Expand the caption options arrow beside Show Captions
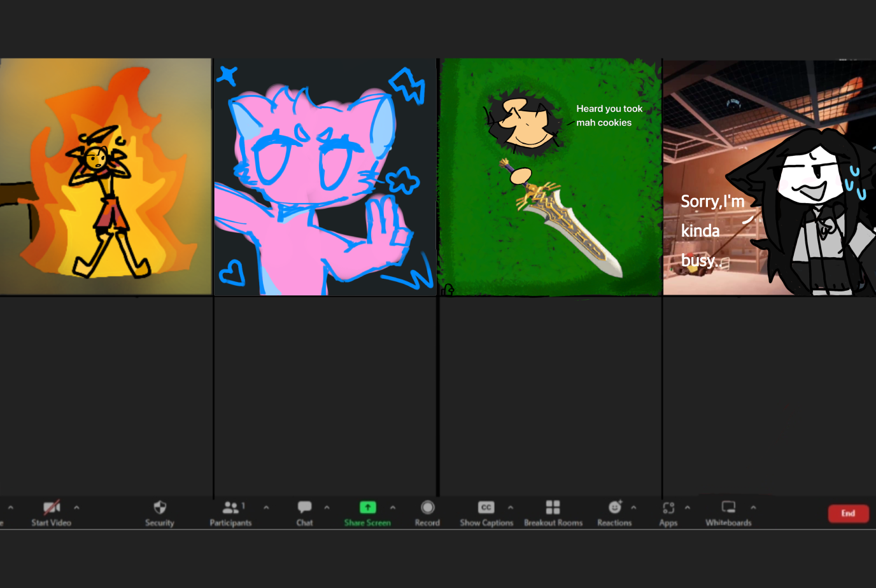The height and width of the screenshot is (588, 876). click(x=511, y=508)
